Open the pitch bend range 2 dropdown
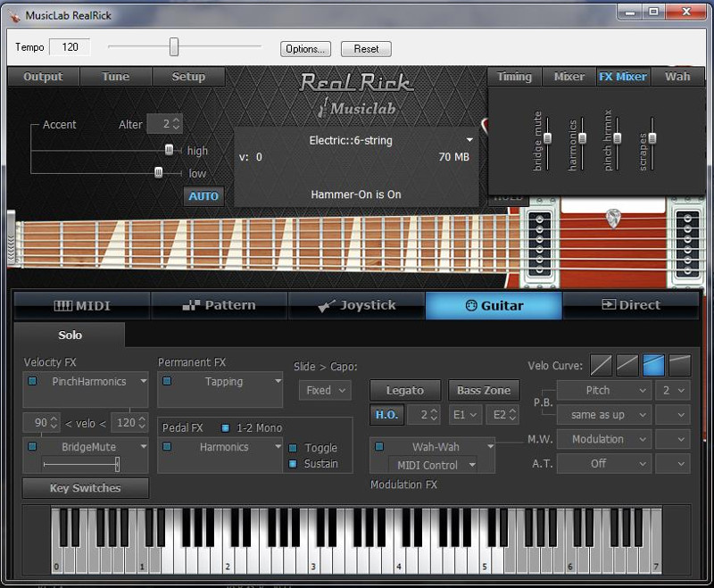Viewport: 714px width, 588px height. pos(673,391)
